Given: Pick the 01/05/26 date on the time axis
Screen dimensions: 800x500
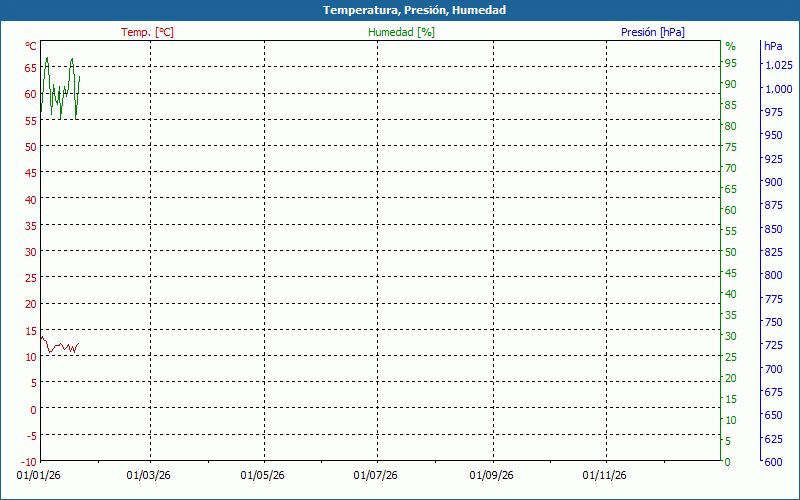Looking at the screenshot, I should pos(264,476).
